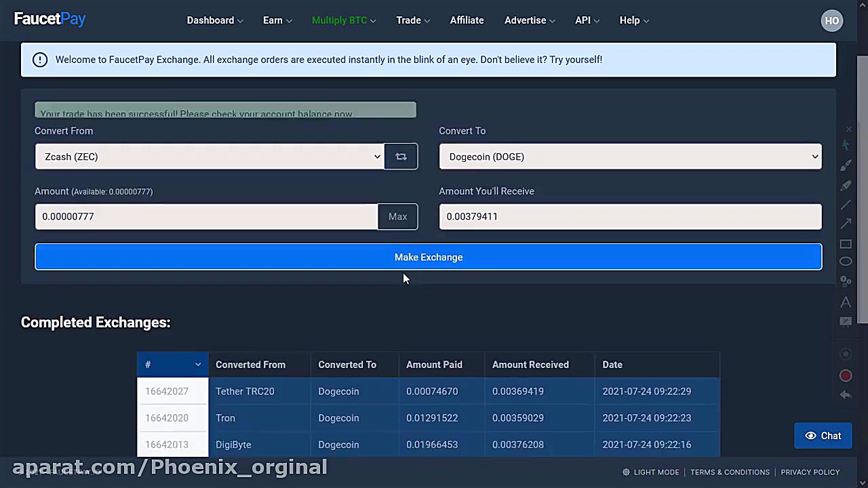Click the Max amount button
The image size is (868, 488).
click(x=397, y=217)
